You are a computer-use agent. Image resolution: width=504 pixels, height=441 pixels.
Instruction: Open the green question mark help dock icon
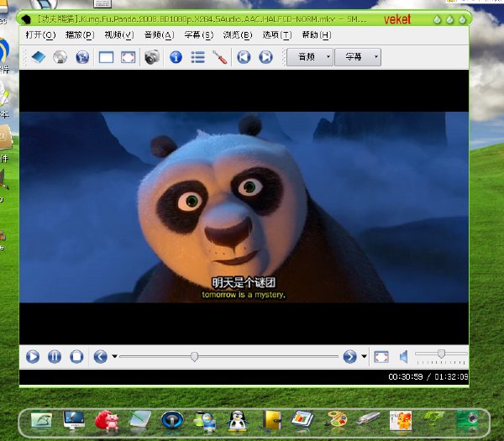coord(434,419)
